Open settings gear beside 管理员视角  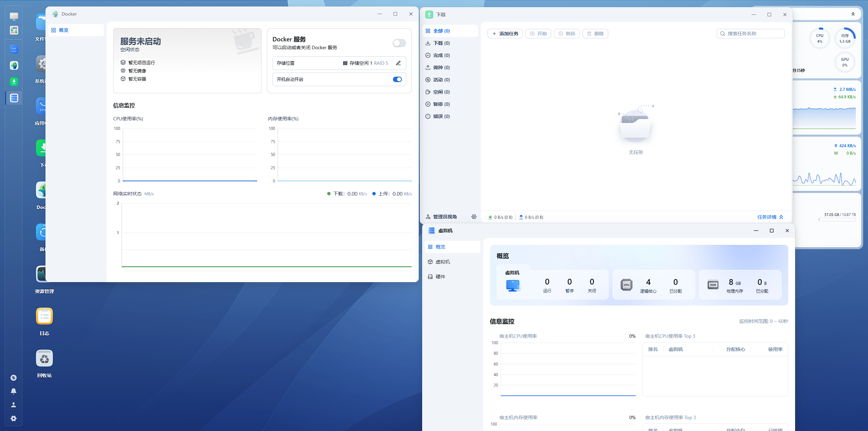coord(474,217)
